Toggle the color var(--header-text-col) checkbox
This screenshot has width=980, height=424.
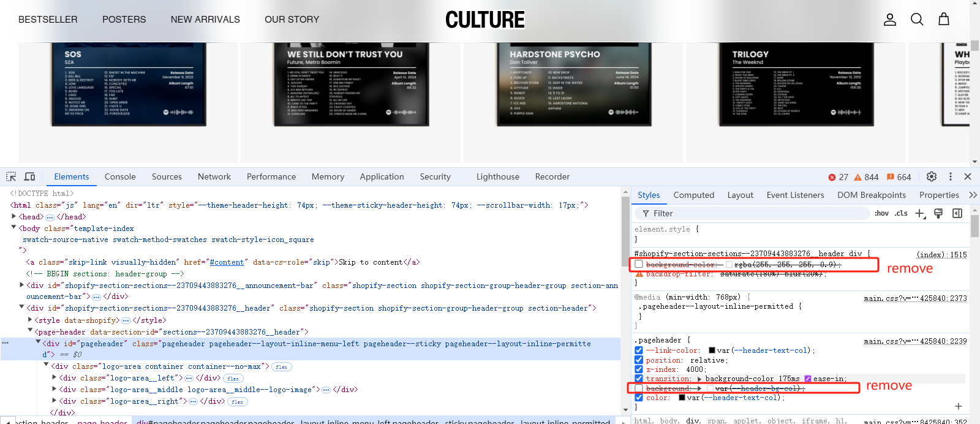pyautogui.click(x=639, y=398)
